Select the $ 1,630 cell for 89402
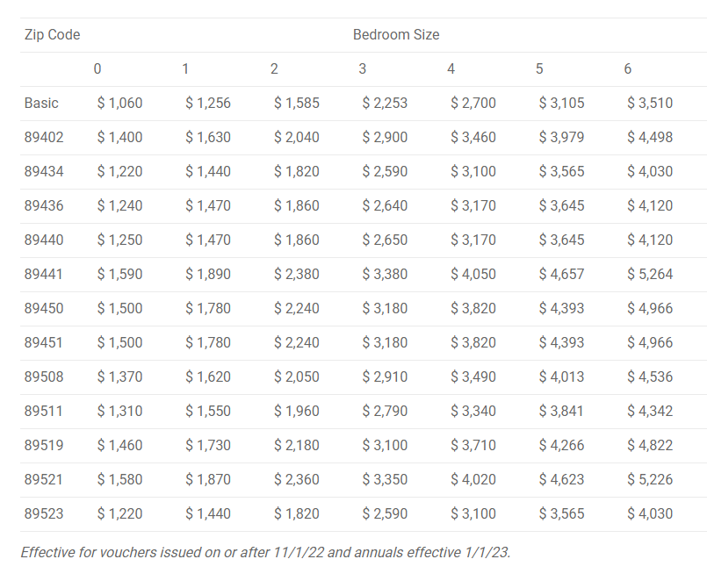 pyautogui.click(x=208, y=138)
